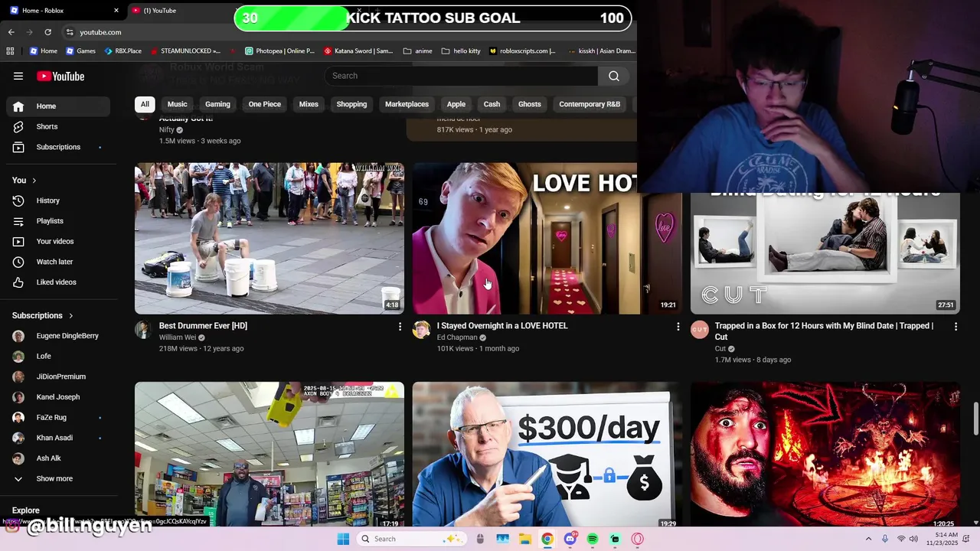Expand Subscriptions section header chevron
The image size is (980, 551).
(x=71, y=315)
